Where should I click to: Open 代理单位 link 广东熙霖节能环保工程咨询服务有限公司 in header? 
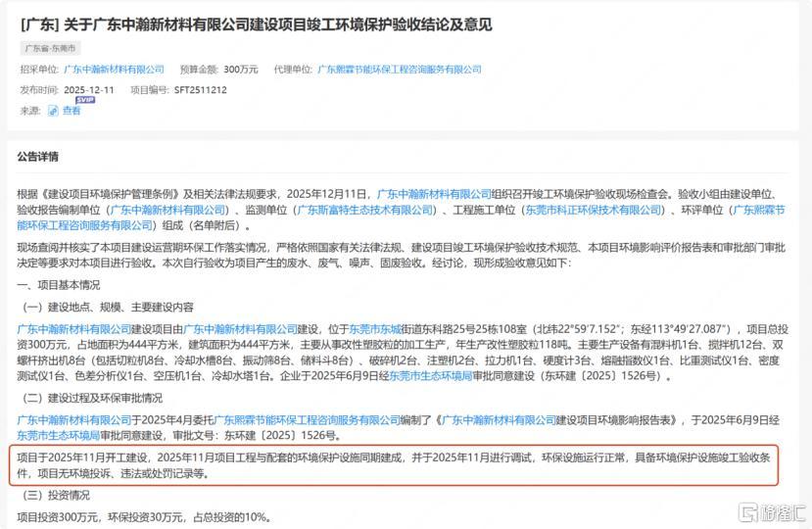(x=400, y=70)
